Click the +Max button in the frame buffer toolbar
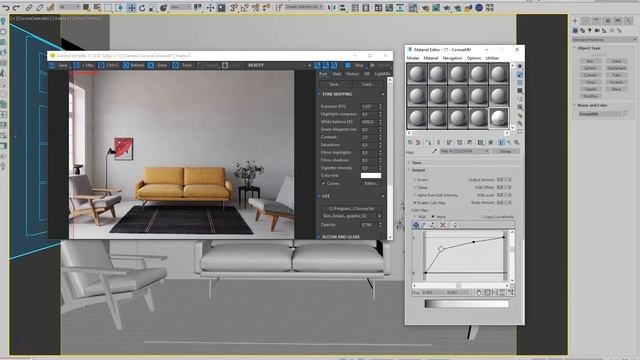The image size is (640, 360). point(84,65)
